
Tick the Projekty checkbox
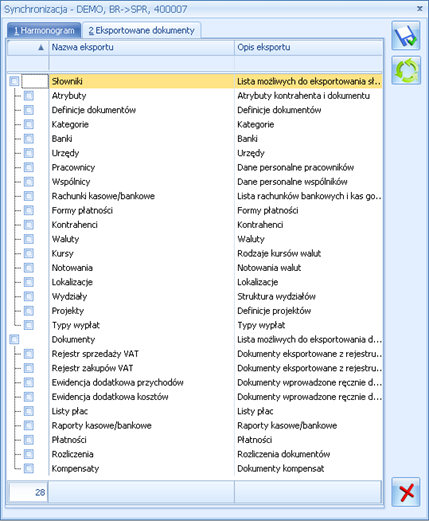coord(29,311)
